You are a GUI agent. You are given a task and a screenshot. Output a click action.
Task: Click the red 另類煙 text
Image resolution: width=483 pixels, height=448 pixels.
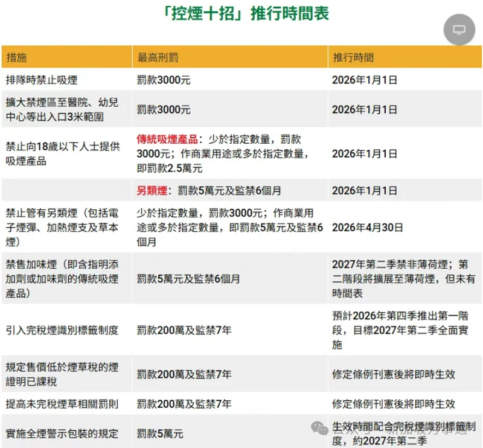coord(153,191)
